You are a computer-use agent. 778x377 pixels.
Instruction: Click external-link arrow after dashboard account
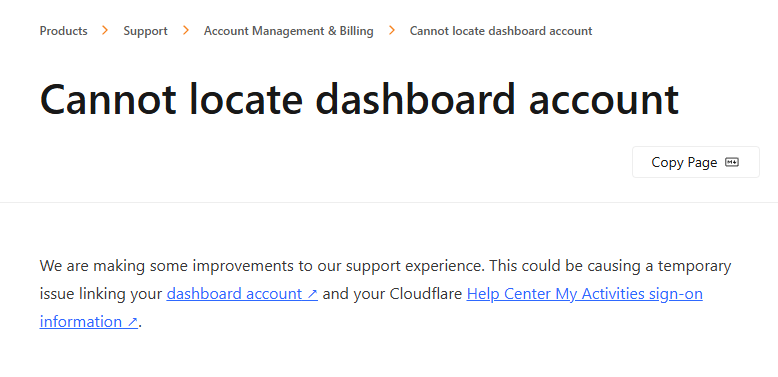(312, 294)
